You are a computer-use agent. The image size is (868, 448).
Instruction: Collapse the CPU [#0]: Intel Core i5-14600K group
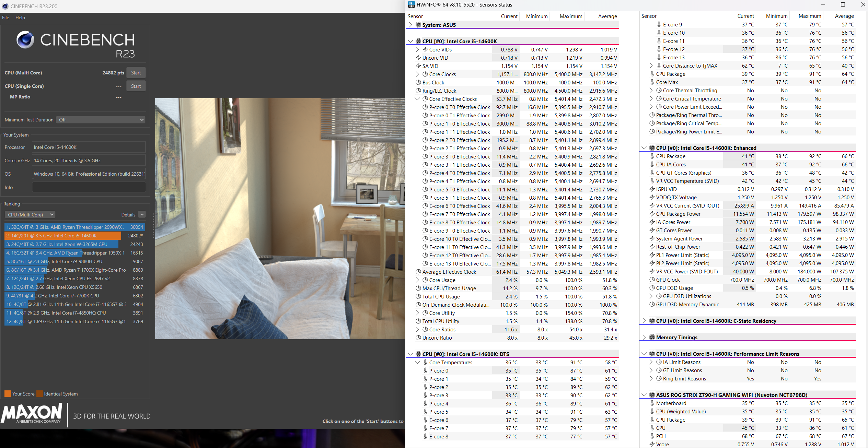[410, 41]
